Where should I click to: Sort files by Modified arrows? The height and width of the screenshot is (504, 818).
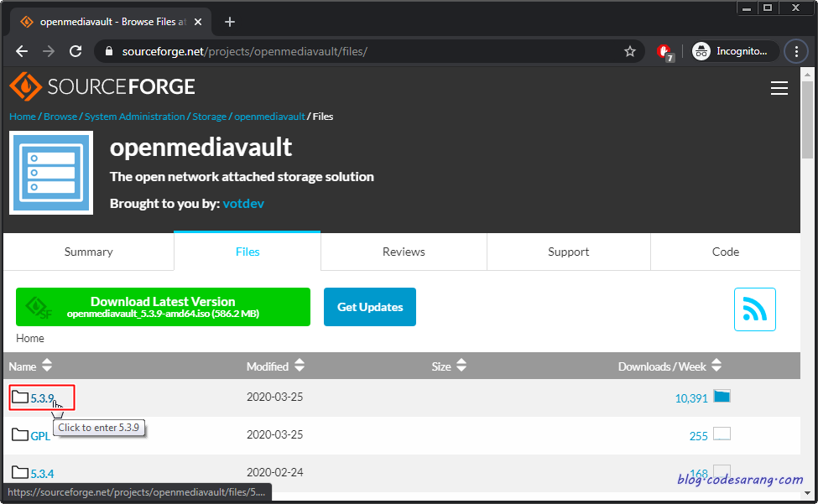(x=300, y=365)
